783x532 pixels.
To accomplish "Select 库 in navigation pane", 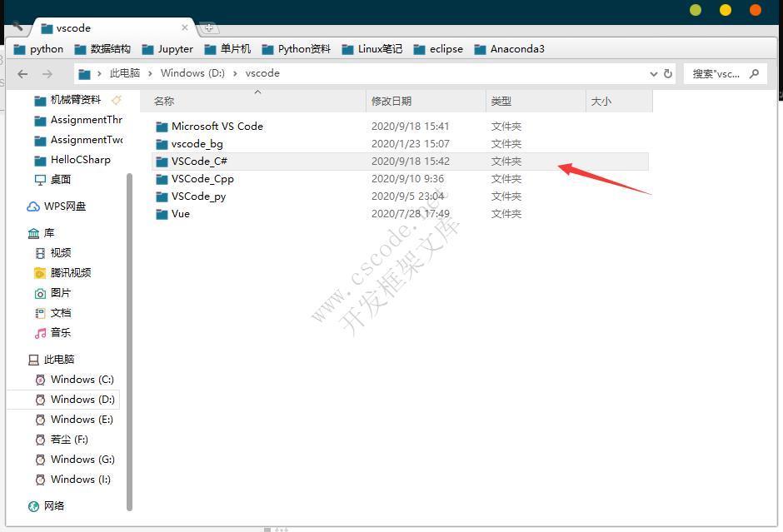I will [41, 232].
